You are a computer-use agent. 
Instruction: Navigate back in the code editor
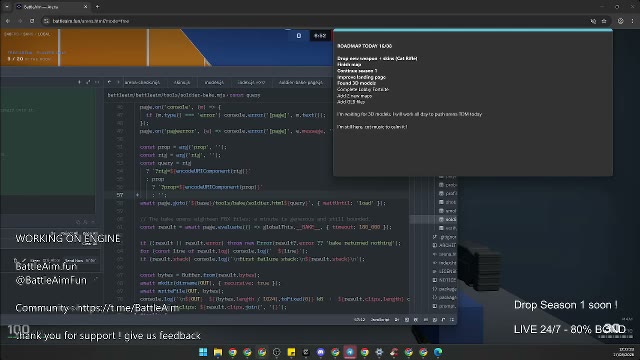coord(109,82)
